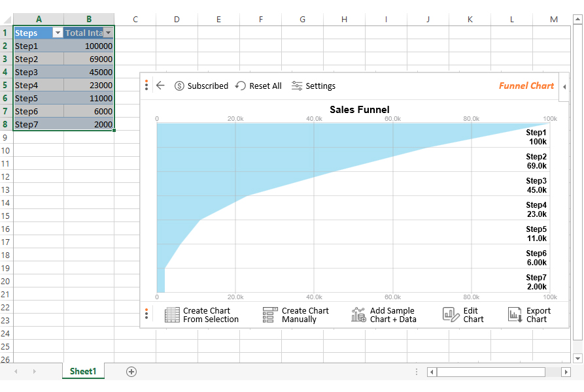Select cell containing 6000
This screenshot has height=392, width=584.
click(89, 111)
